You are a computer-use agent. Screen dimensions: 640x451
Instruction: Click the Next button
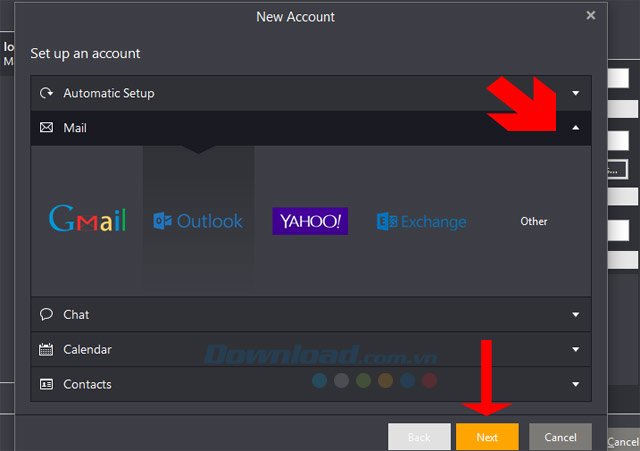(487, 437)
